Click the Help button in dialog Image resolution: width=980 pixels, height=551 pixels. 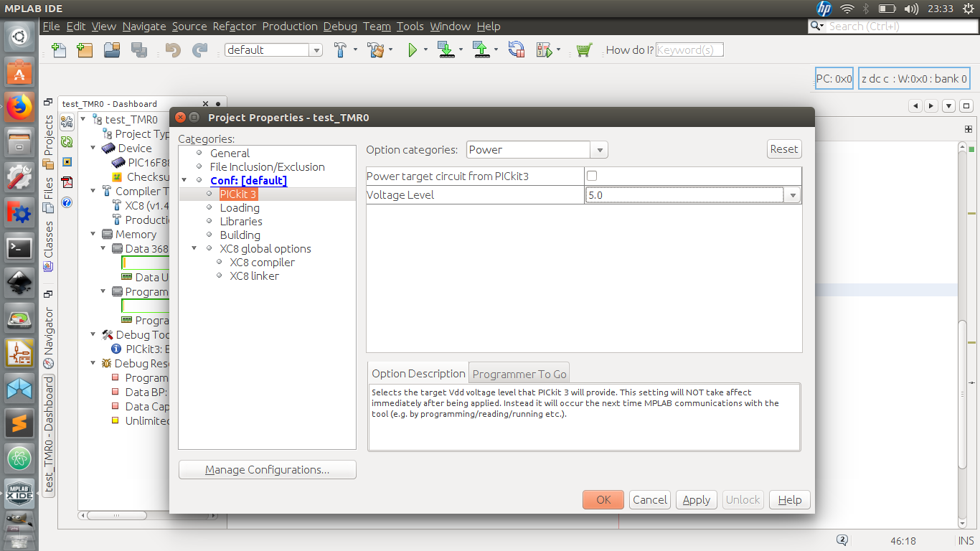pos(790,500)
